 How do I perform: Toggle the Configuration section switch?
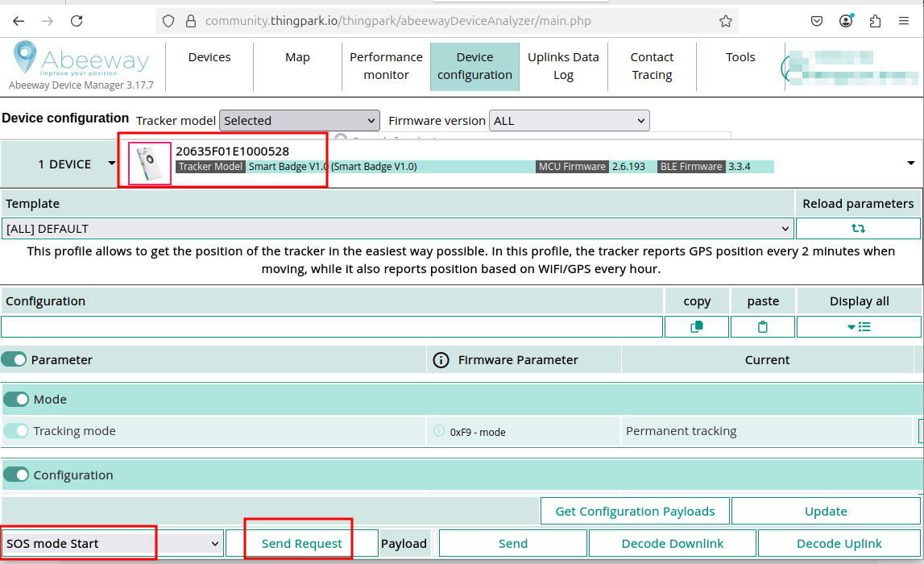pyautogui.click(x=16, y=475)
